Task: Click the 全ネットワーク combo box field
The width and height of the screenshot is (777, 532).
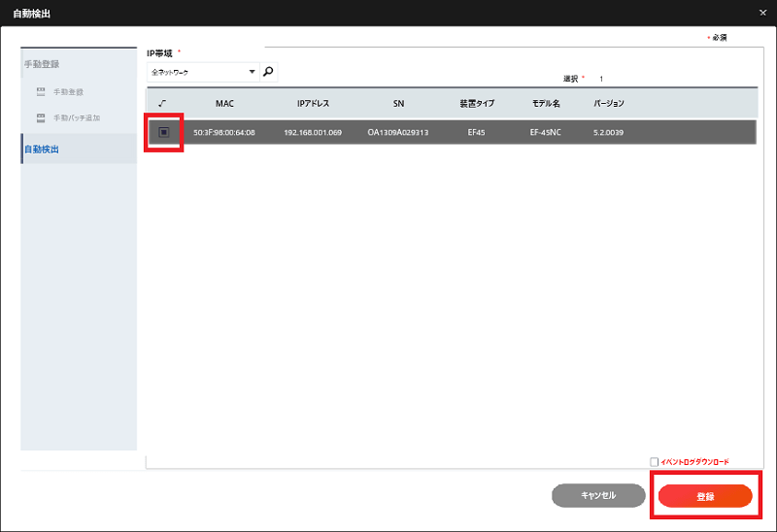Action: click(x=203, y=72)
